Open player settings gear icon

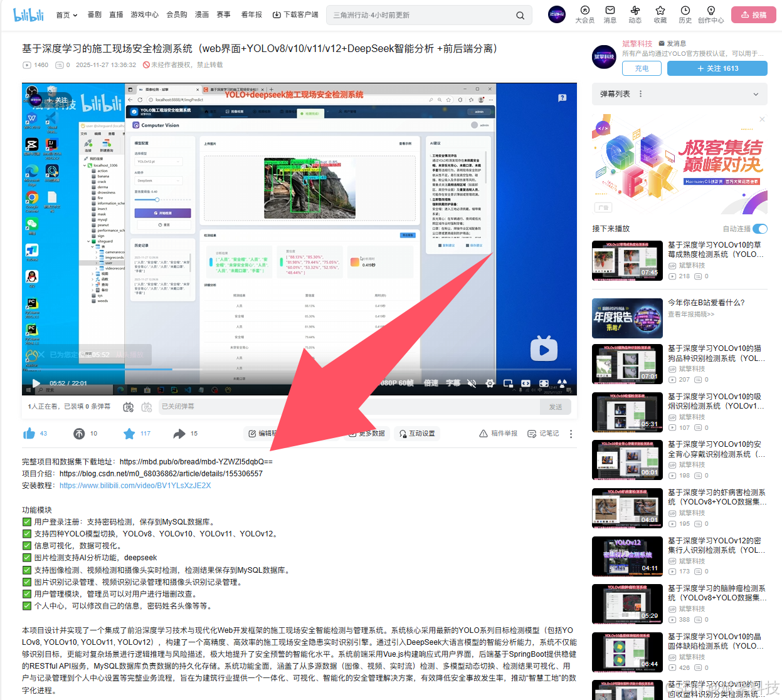(490, 383)
